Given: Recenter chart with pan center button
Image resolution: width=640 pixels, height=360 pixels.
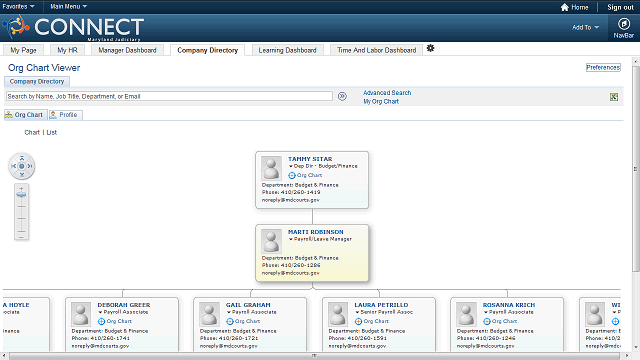Looking at the screenshot, I should (22, 166).
